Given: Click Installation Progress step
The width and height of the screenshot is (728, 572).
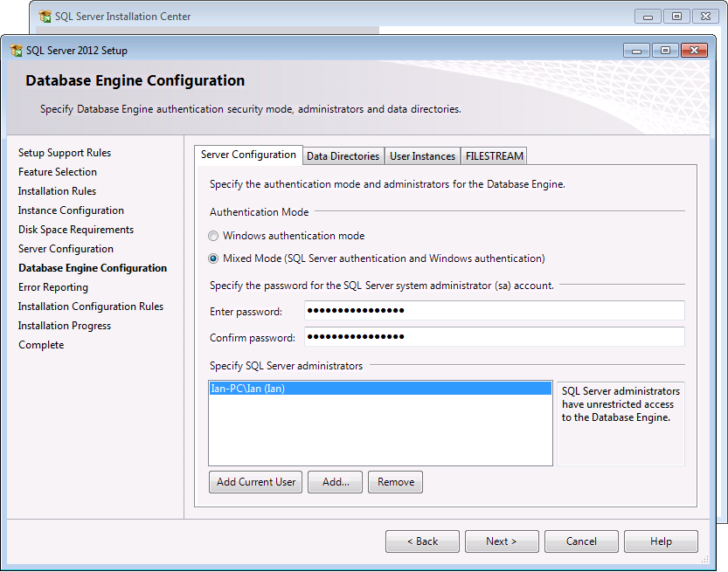Looking at the screenshot, I should [65, 326].
